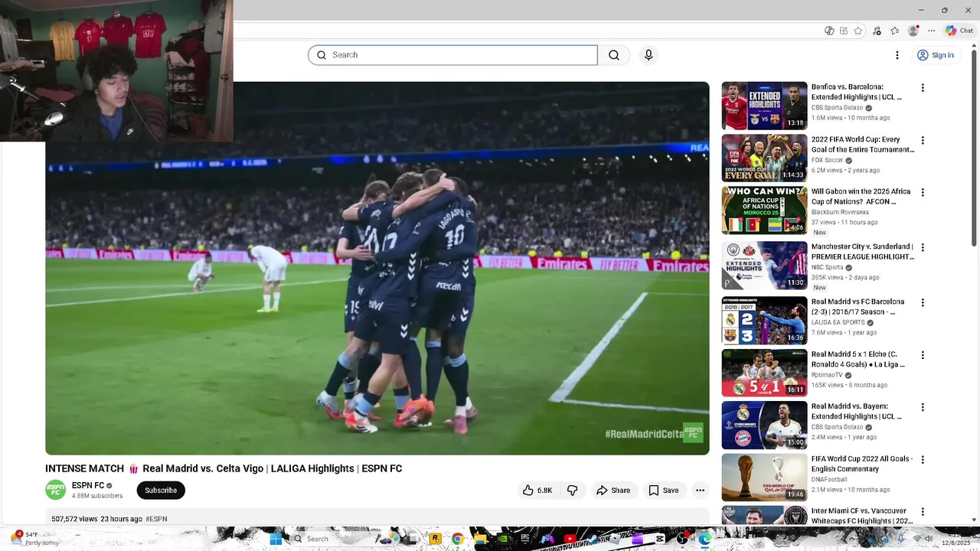Viewport: 980px width, 551px height.
Task: Open the Real Madrid 5 x 1 Elche thumbnail
Action: pos(764,373)
